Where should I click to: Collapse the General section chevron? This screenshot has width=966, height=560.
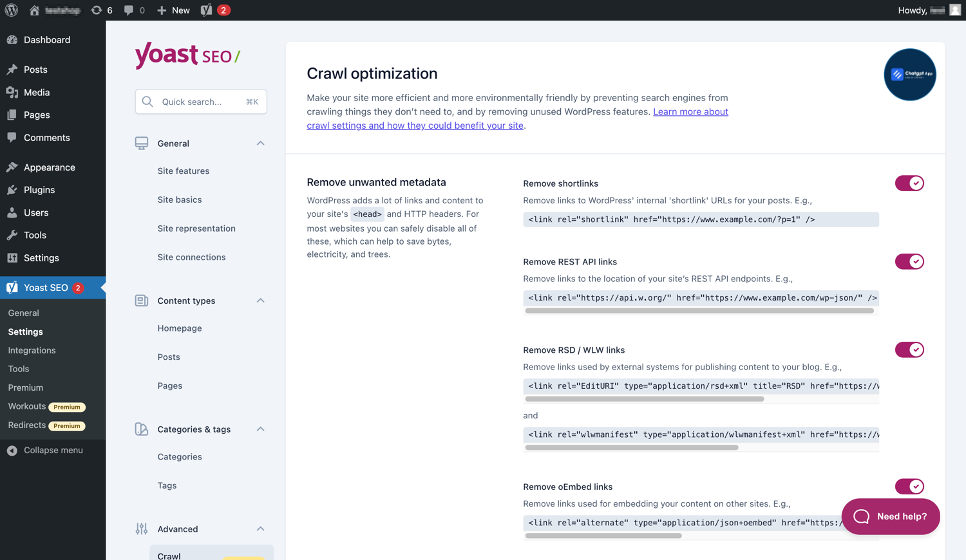pos(260,143)
